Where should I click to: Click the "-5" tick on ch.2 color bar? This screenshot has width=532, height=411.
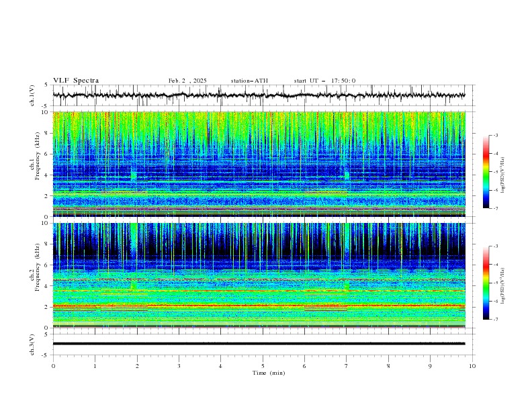[495, 283]
